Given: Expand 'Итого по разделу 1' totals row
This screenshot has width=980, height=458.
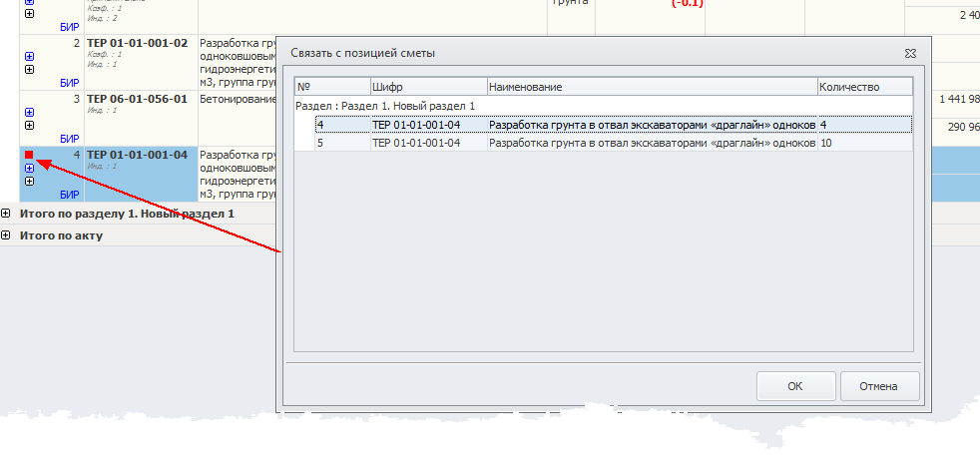Looking at the screenshot, I should 7,214.
